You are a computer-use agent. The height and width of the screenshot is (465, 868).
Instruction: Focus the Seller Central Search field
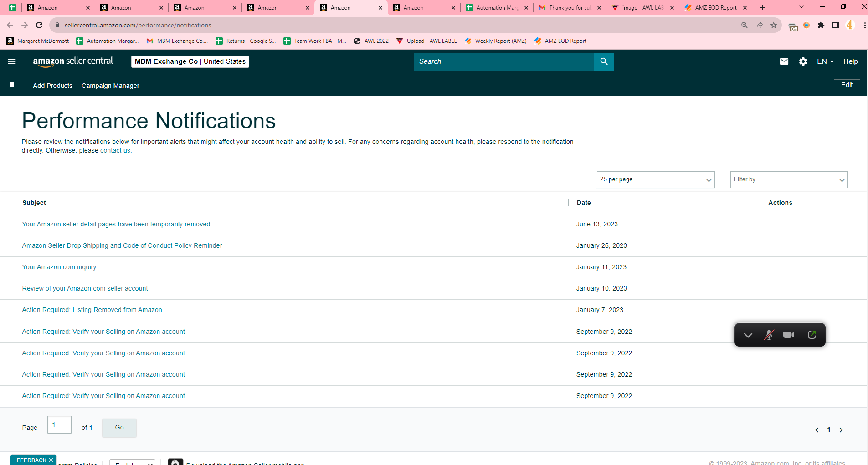pos(504,61)
